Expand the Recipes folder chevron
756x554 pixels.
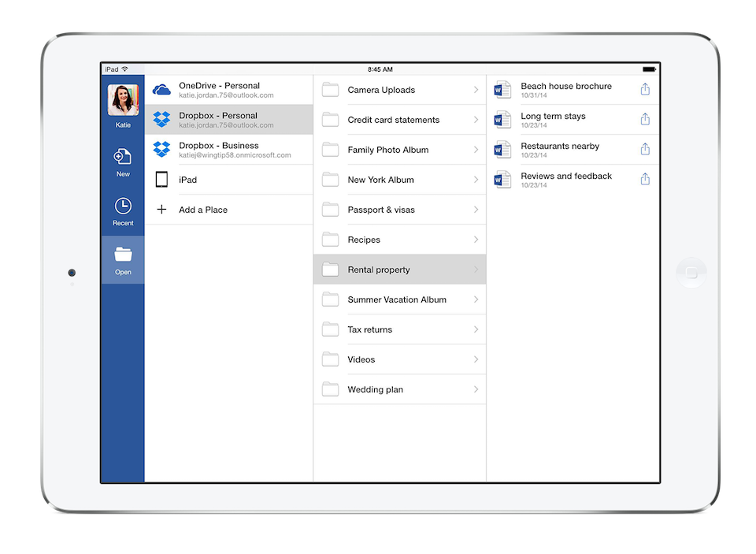point(475,239)
